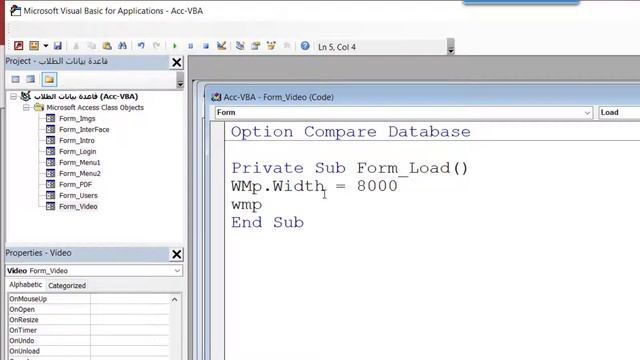Select Form_Imgs in the project tree
Viewport: 640px width, 360px height.
pos(77,118)
